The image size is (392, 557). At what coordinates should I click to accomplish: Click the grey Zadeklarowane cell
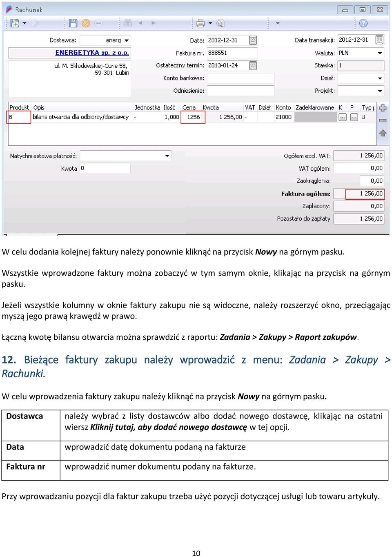315,117
